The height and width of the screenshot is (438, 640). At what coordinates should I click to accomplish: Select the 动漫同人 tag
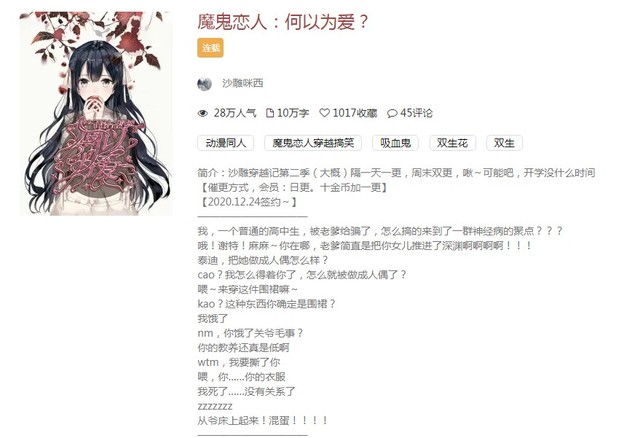(226, 143)
